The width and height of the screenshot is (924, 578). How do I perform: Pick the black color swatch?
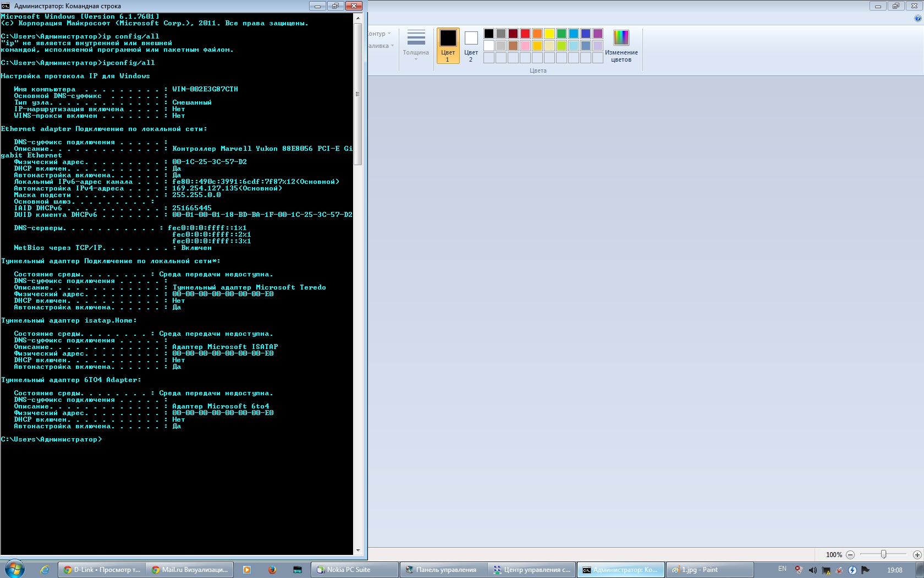pyautogui.click(x=489, y=34)
